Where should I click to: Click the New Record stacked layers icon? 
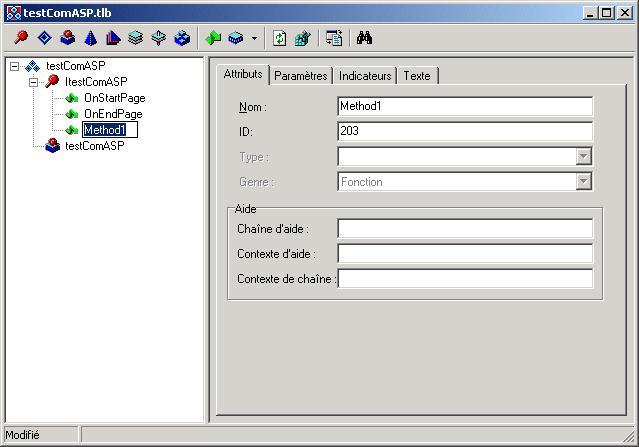[x=136, y=38]
